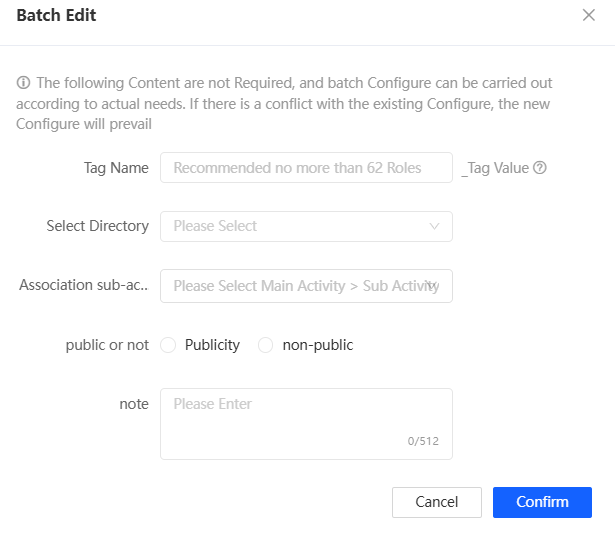Click the 'public or not' label
The image size is (615, 543).
click(107, 345)
